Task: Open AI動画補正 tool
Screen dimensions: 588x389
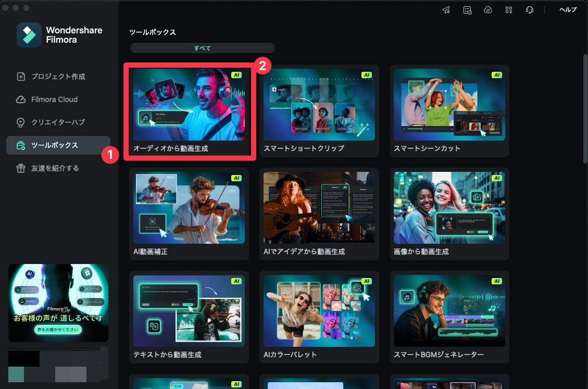Action: pyautogui.click(x=189, y=214)
